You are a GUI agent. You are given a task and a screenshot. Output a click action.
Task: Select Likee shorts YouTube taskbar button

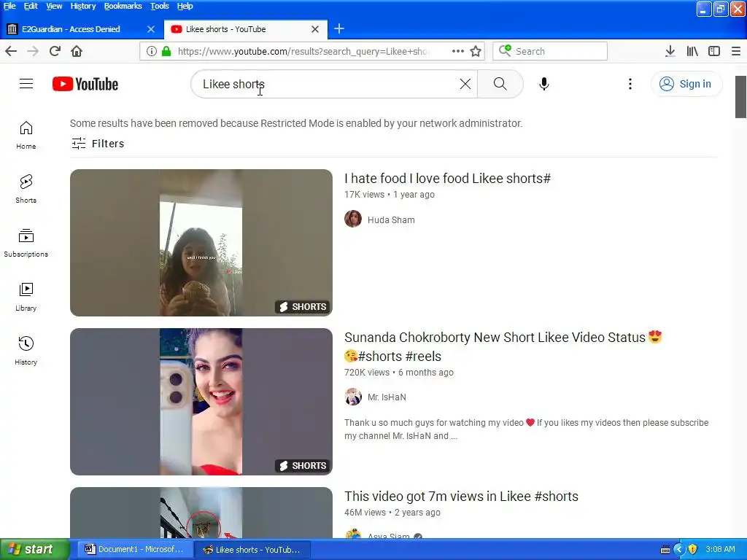(x=253, y=550)
